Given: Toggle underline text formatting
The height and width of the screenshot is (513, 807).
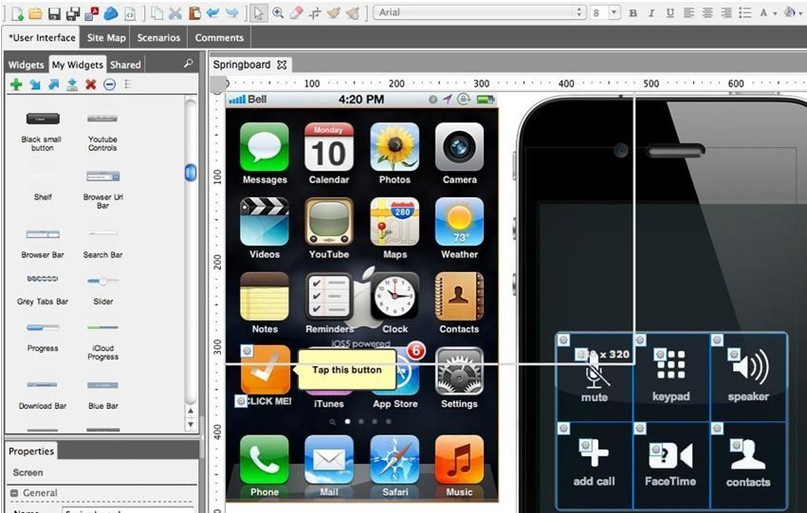Looking at the screenshot, I should point(668,13).
